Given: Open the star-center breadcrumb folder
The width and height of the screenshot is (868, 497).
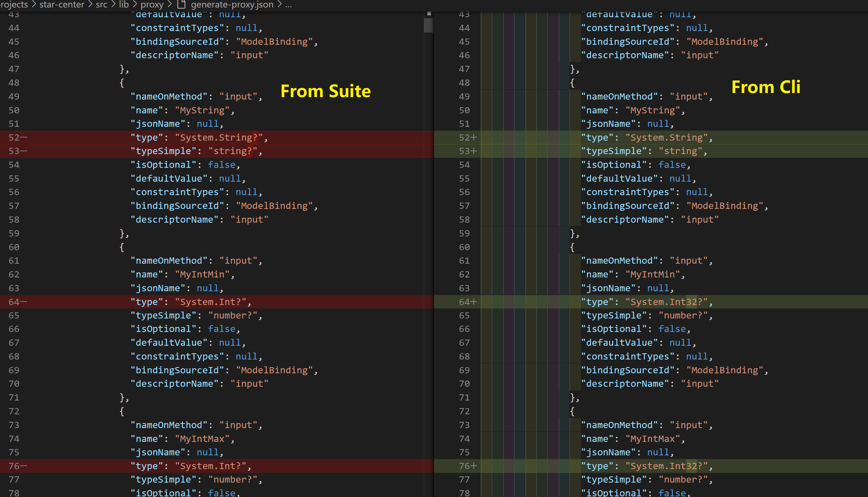Looking at the screenshot, I should click(x=61, y=4).
